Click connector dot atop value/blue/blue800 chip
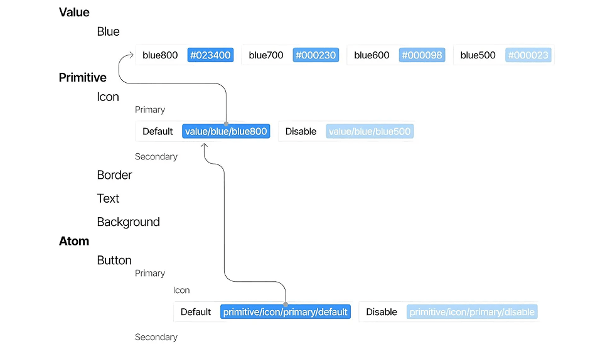The image size is (605, 364). (x=226, y=124)
